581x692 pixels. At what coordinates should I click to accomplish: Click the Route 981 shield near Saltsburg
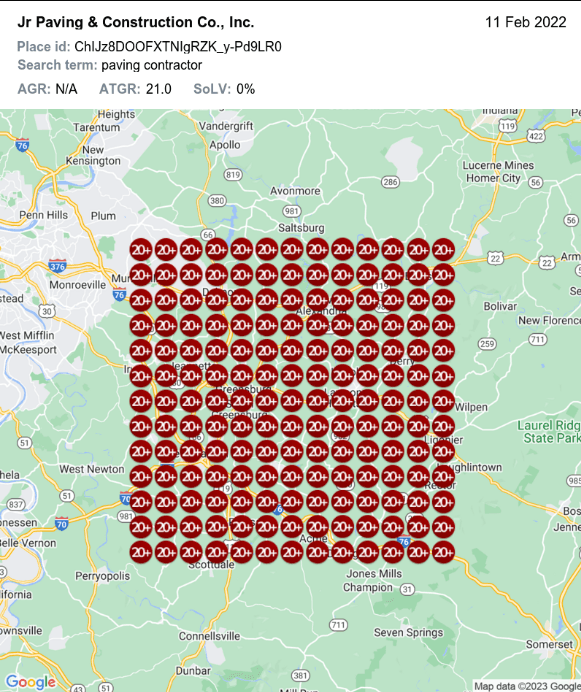(x=292, y=211)
